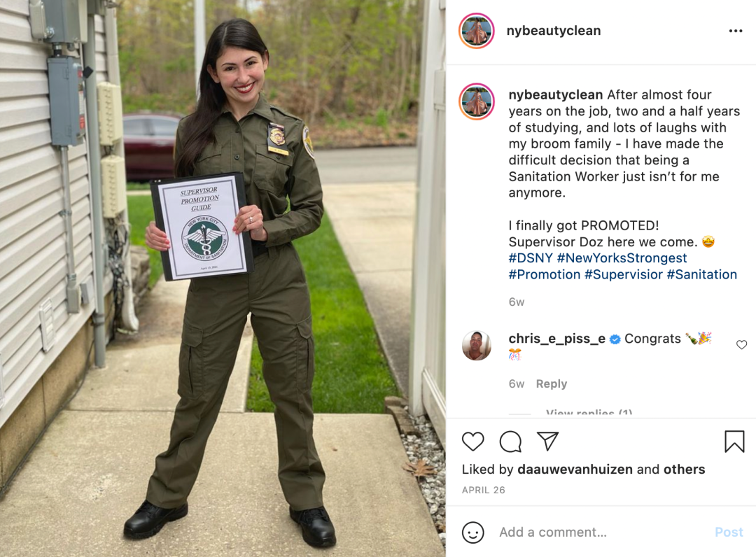Open the three-dot more options menu
The height and width of the screenshot is (557, 756).
pos(735,31)
